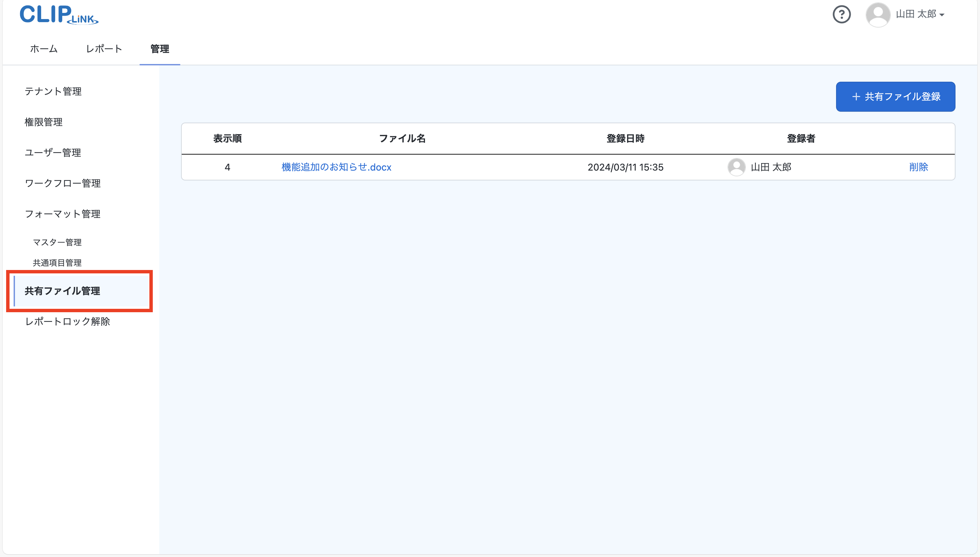Switch to the ホーム tab
Screen dimensions: 980x557
43,49
